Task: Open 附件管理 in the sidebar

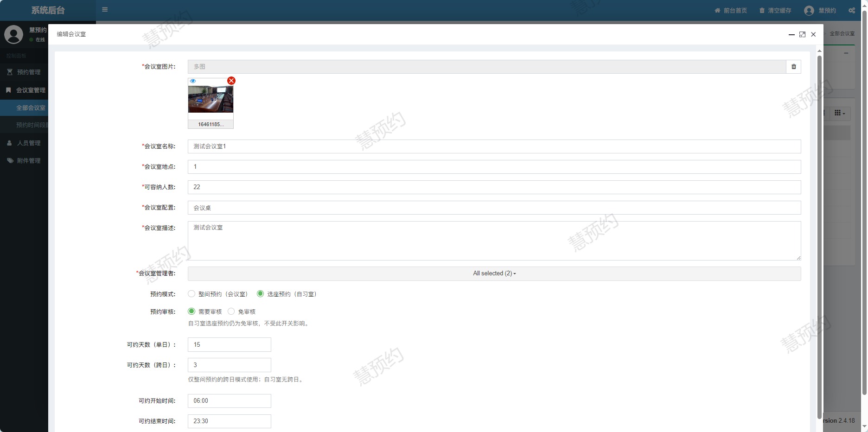Action: click(24, 160)
